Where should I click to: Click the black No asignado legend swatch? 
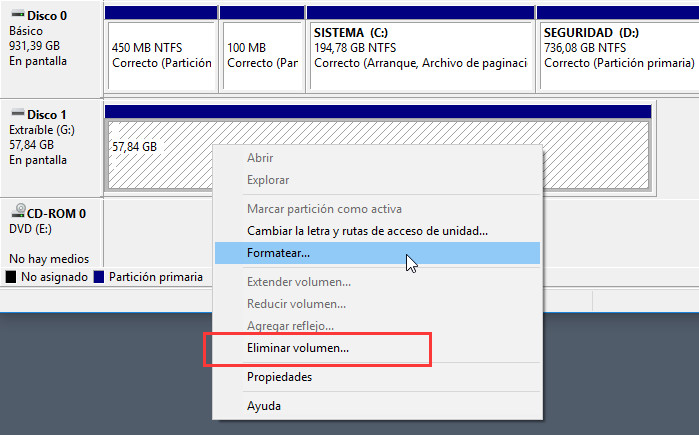11,277
